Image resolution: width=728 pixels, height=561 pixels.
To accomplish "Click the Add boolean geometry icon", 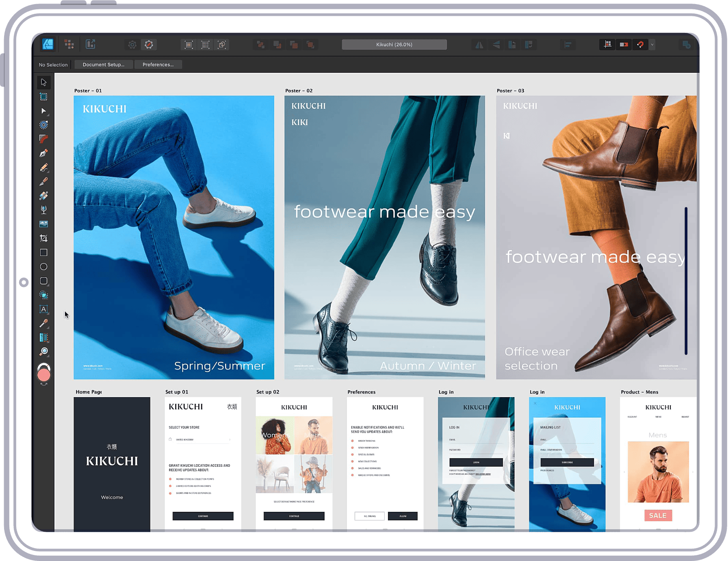I will coord(260,44).
